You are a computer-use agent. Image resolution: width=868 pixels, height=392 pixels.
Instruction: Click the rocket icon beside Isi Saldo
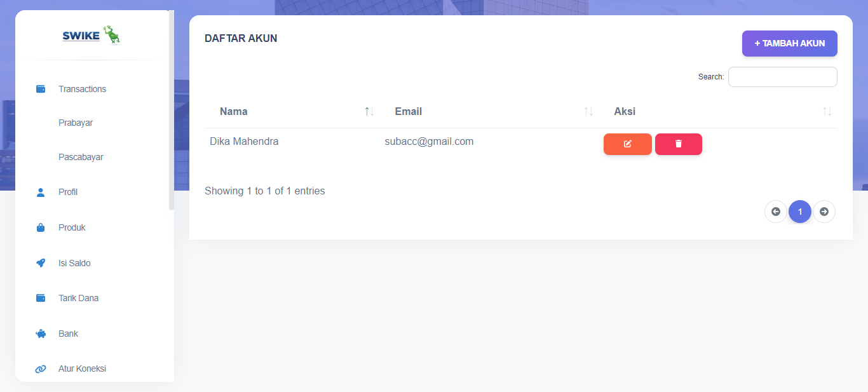point(41,263)
